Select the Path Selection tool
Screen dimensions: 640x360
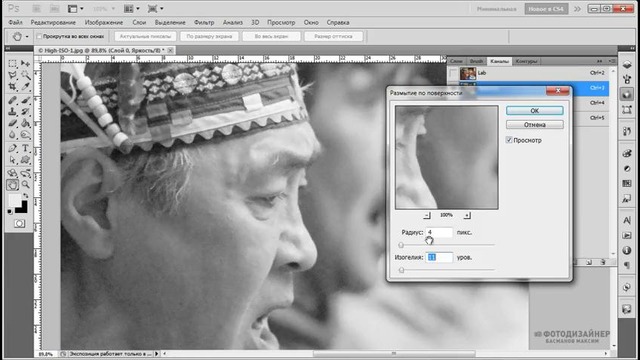click(13, 160)
